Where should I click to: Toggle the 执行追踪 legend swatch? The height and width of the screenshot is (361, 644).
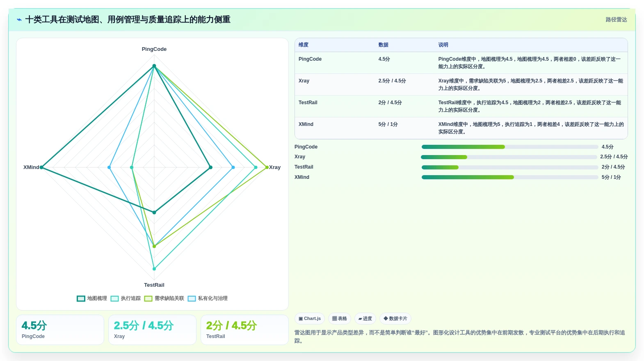coord(114,299)
